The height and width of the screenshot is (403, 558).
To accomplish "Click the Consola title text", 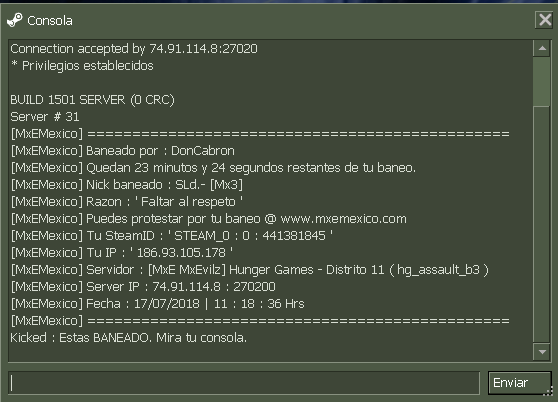I will tap(50, 21).
